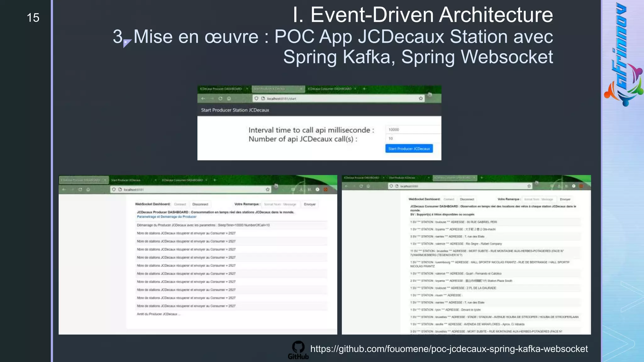Click the number of calls field showing 10

(413, 139)
